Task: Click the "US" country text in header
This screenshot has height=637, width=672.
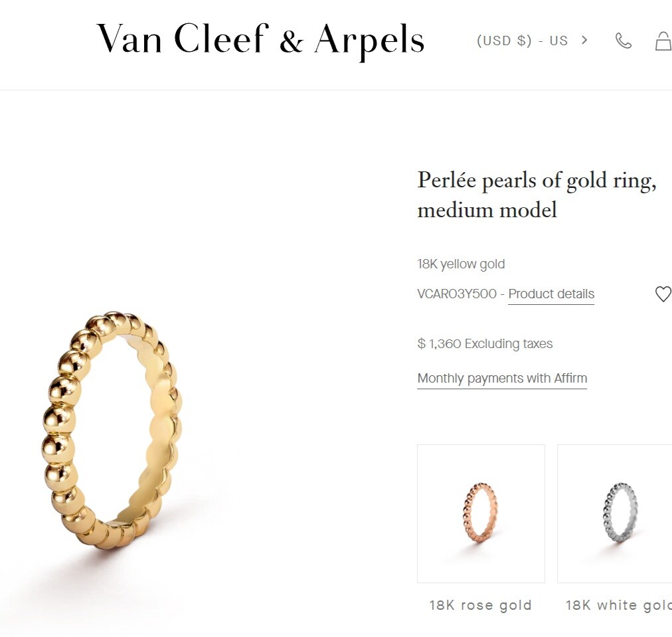Action: point(558,41)
